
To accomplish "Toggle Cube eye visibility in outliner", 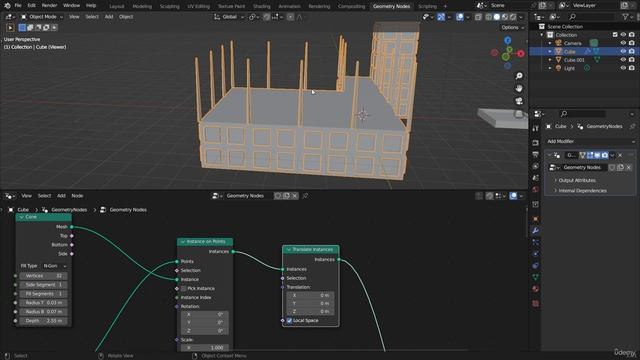I will tap(623, 51).
